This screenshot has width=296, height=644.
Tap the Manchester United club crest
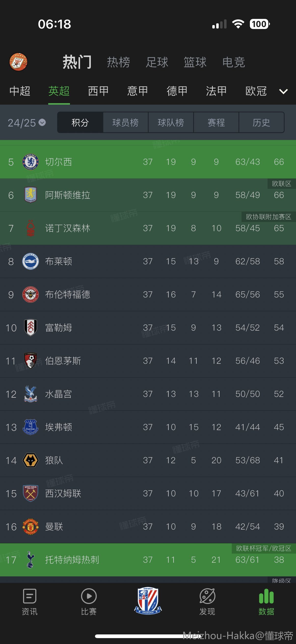coord(30,527)
